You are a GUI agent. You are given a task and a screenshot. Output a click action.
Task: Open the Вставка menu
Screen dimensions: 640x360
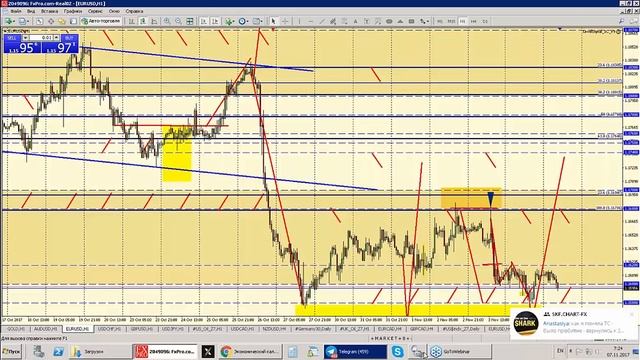pos(49,11)
